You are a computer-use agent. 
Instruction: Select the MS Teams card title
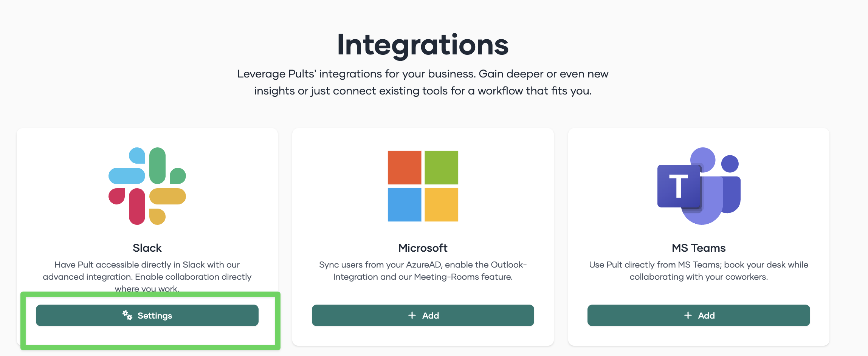(699, 248)
